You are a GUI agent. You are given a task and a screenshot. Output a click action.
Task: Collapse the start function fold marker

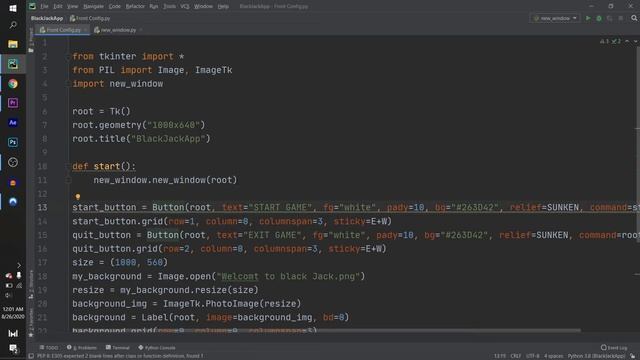tap(68, 167)
